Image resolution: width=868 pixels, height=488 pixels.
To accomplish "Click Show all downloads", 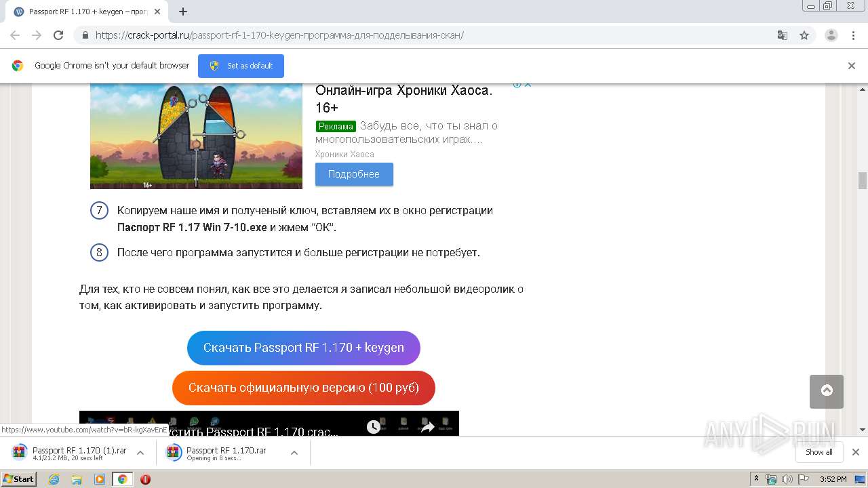I will tap(818, 452).
